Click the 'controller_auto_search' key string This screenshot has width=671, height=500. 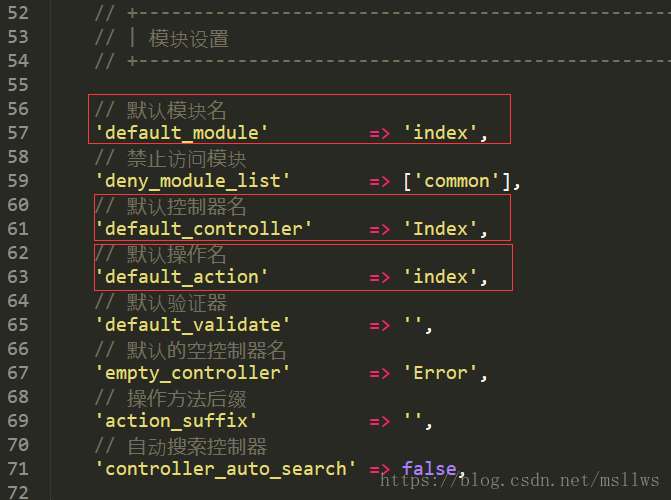pyautogui.click(x=226, y=469)
